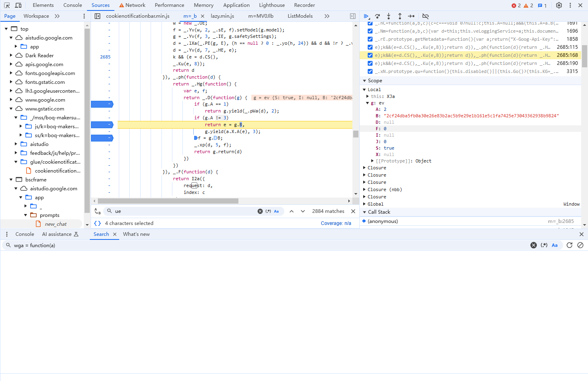Viewport: 588px width, 381px height.
Task: Clear the 'ue' find input
Action: pos(260,211)
